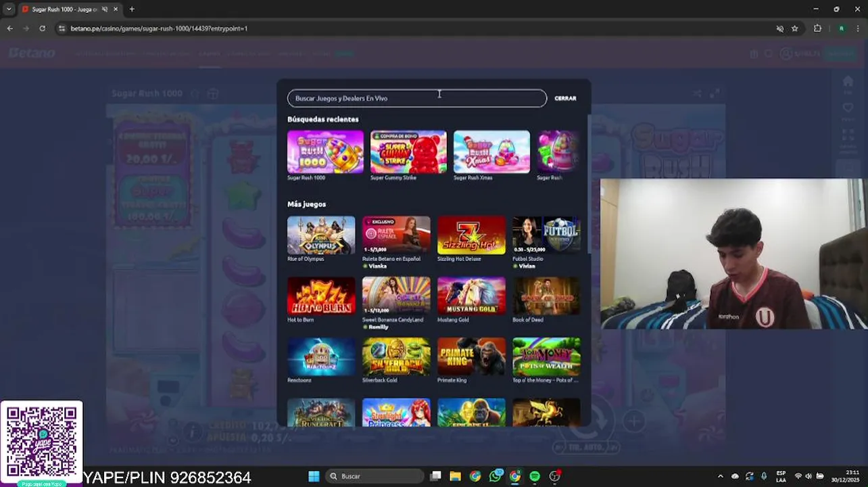Open Sugar Rush 1000 from recent searches
Viewport: 868px width, 487px height.
tap(325, 152)
